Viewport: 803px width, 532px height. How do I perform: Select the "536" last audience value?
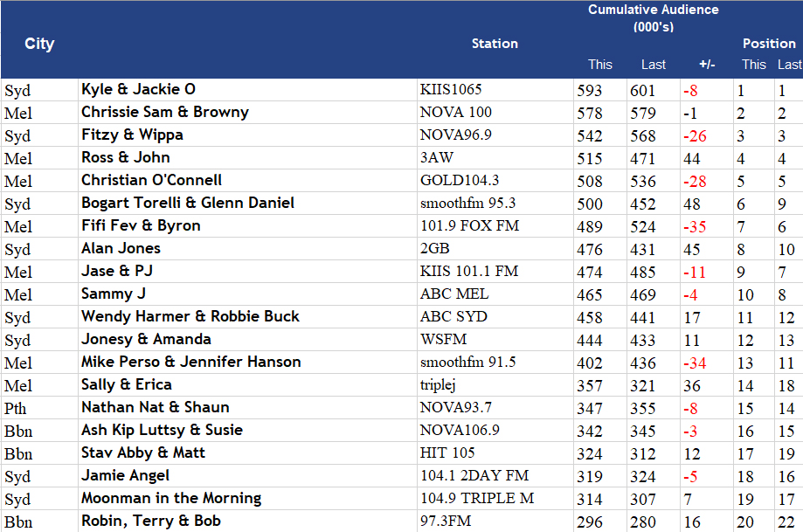coord(643,181)
